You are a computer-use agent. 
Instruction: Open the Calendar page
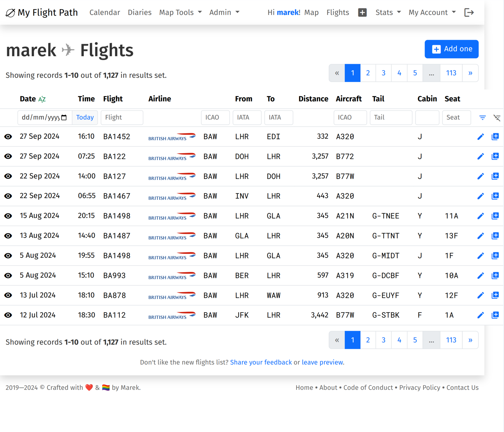click(105, 12)
